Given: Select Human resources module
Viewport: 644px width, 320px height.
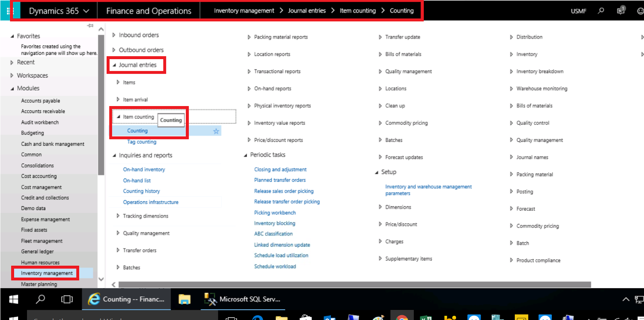Looking at the screenshot, I should tap(40, 263).
